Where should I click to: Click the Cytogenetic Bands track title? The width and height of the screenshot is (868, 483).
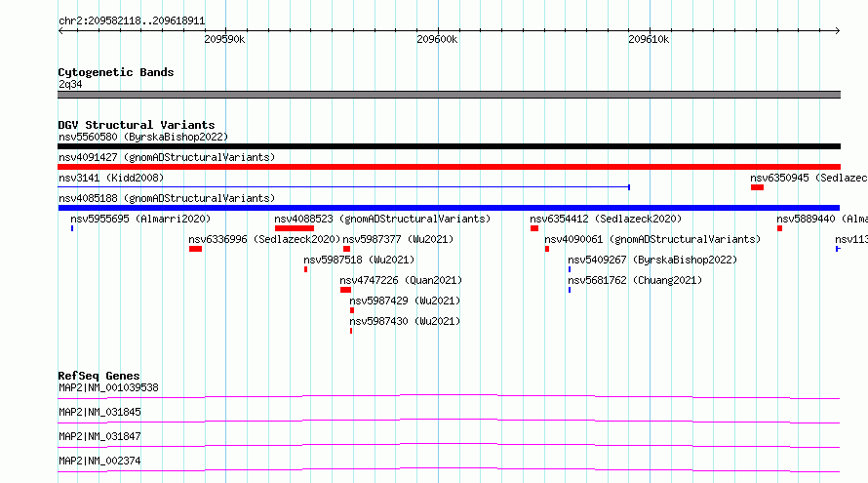click(116, 72)
